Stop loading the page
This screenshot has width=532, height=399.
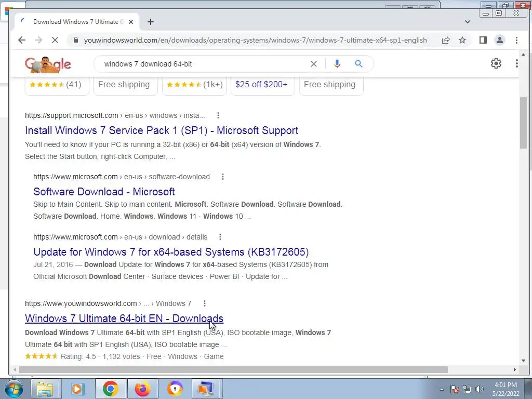[55, 40]
